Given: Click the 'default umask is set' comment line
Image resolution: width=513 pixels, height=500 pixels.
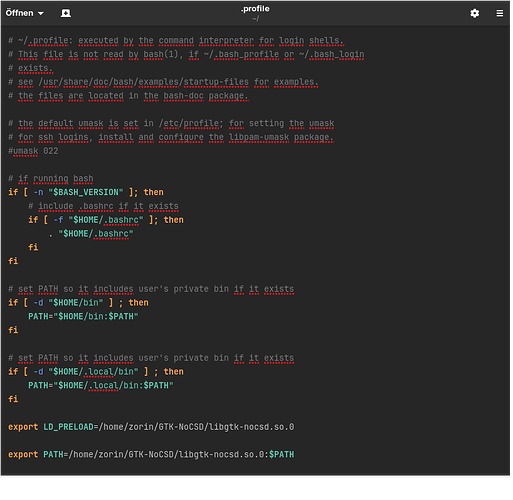Looking at the screenshot, I should pos(171,123).
